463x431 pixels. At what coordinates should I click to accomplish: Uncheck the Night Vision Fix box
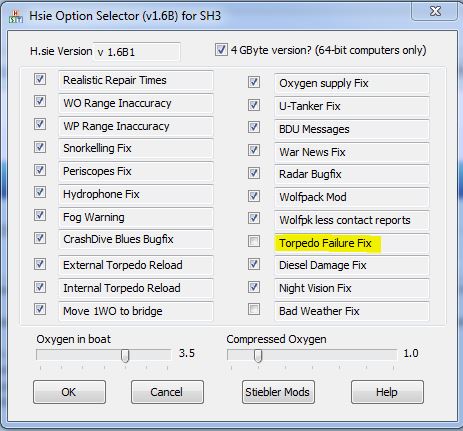[x=254, y=287]
